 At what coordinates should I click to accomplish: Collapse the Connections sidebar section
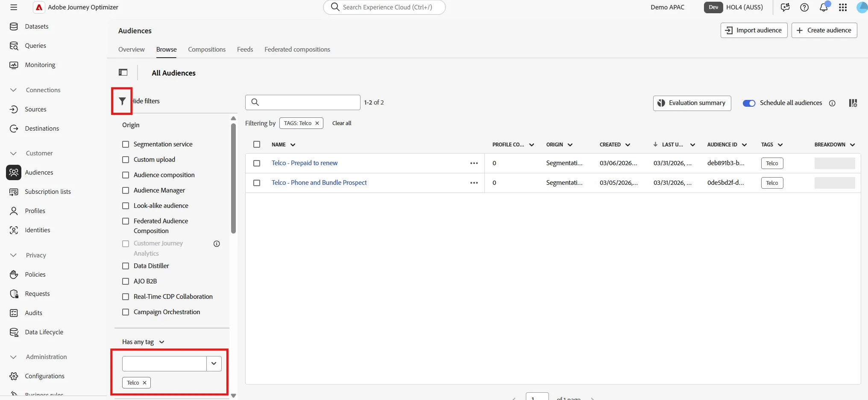[x=14, y=90]
